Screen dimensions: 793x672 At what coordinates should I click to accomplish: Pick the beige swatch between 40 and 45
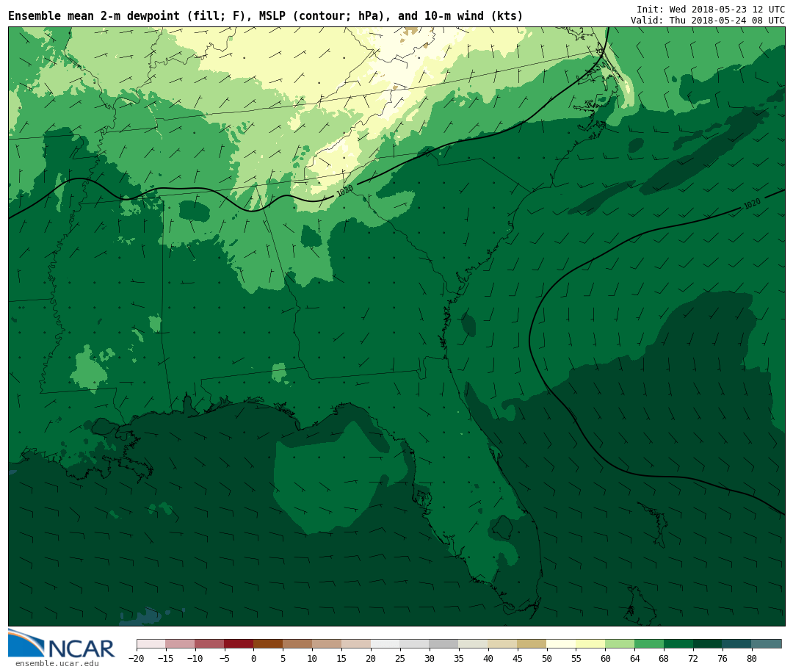coord(502,644)
